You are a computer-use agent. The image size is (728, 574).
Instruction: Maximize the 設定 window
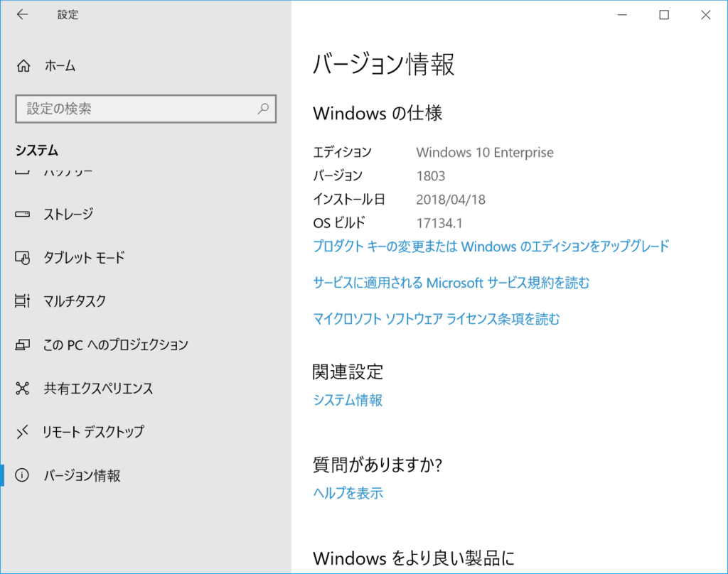point(665,15)
